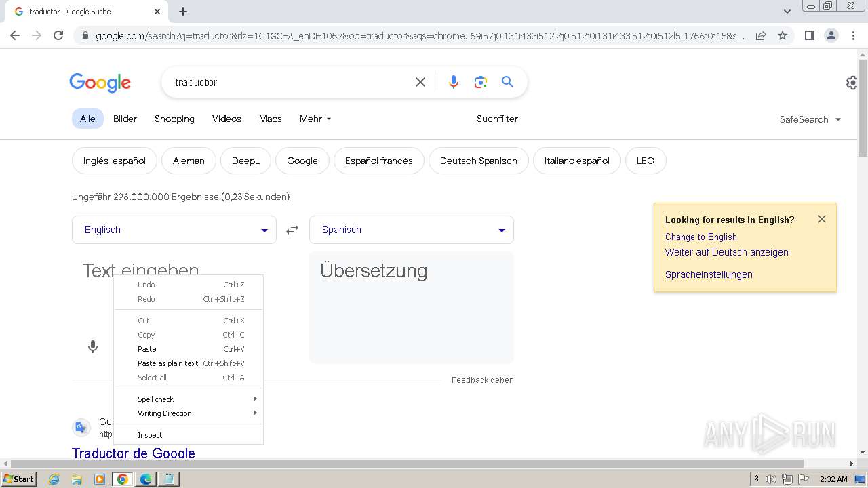Click Change to English link
This screenshot has width=868, height=488.
(701, 237)
